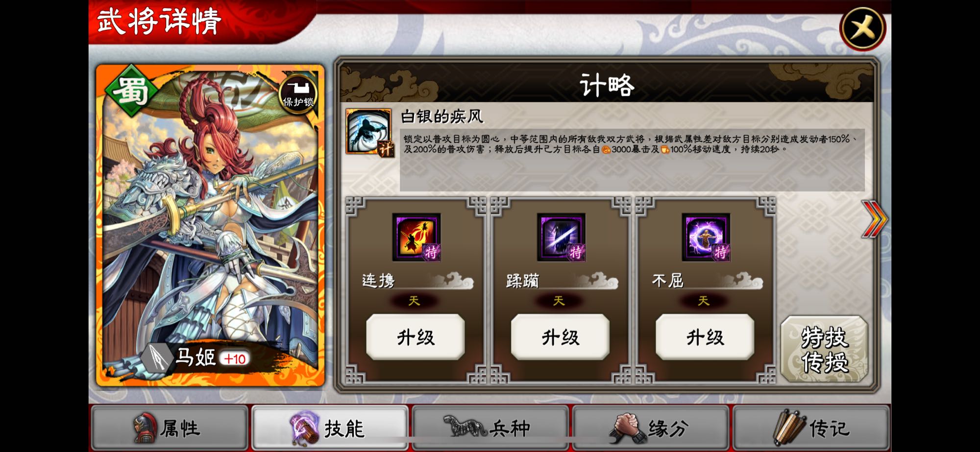Open the 属性 attributes tab
Image resolution: width=980 pixels, height=452 pixels.
pyautogui.click(x=170, y=428)
